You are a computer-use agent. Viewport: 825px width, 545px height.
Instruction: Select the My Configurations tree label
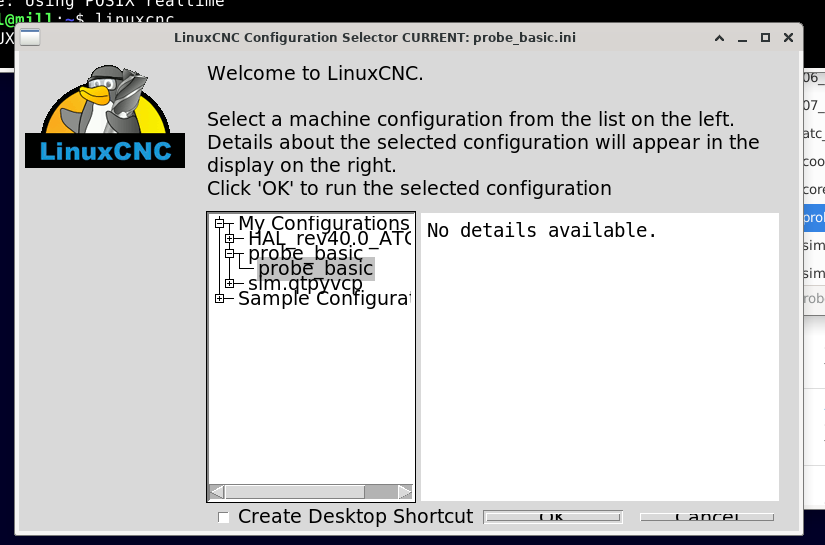pyautogui.click(x=324, y=224)
